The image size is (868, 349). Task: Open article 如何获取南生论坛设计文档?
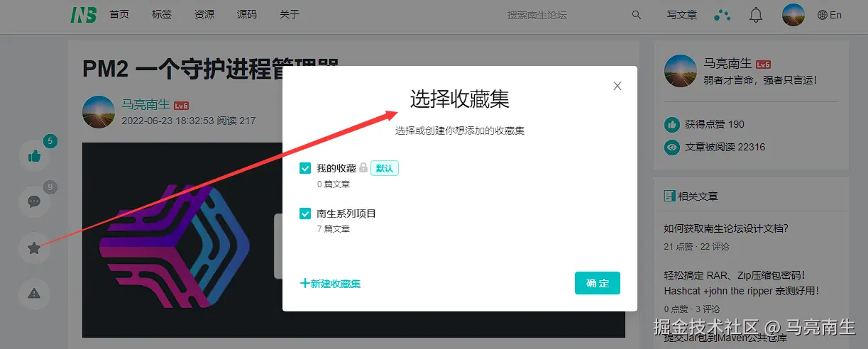(x=726, y=228)
